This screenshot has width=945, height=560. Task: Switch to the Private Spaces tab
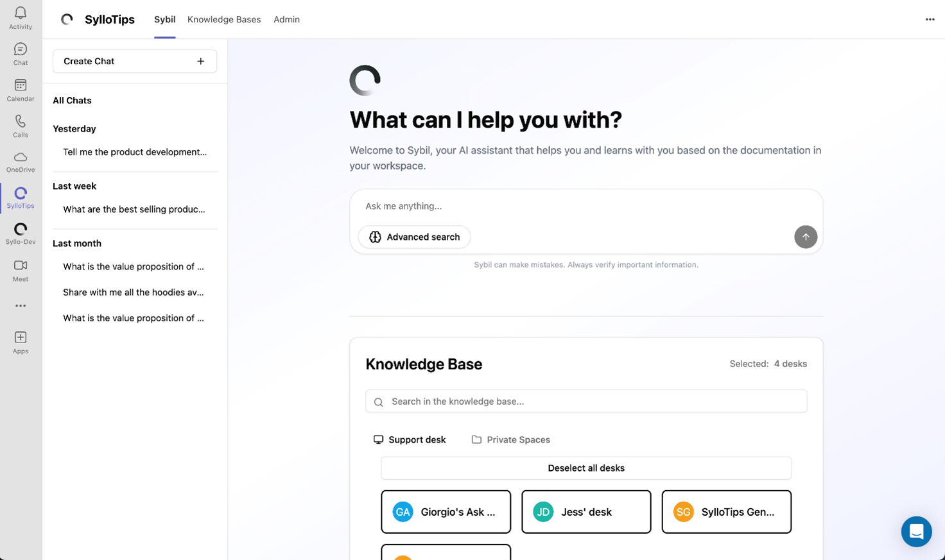tap(511, 439)
